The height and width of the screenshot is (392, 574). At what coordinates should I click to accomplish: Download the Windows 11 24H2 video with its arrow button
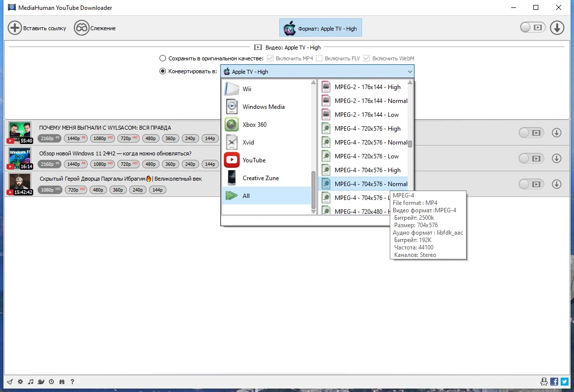pyautogui.click(x=557, y=158)
